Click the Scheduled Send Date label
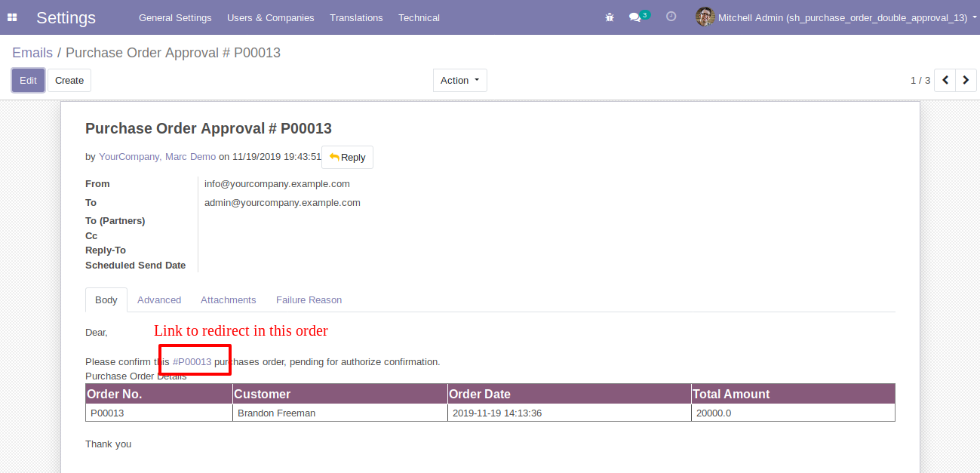980x473 pixels. click(x=135, y=265)
